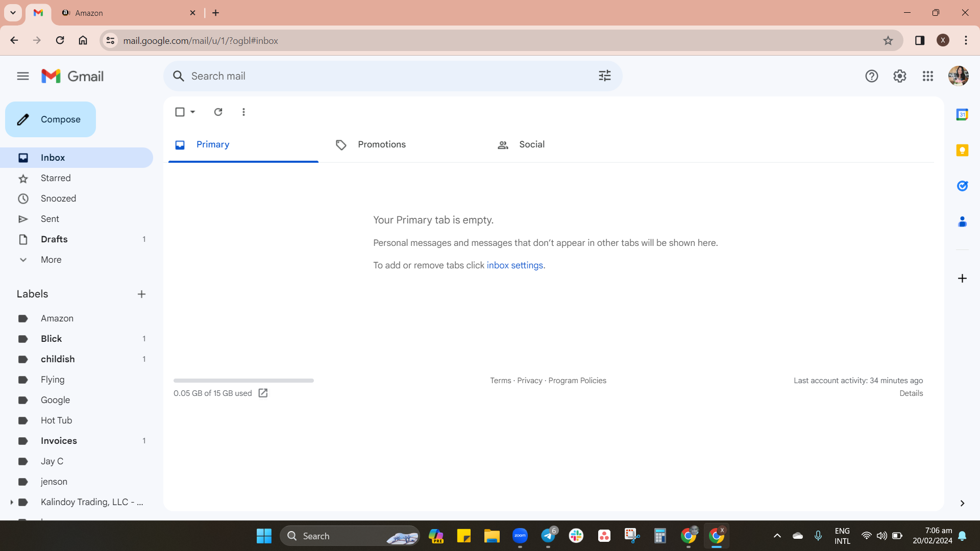Image resolution: width=980 pixels, height=551 pixels.
Task: Click the inbox settings link
Action: tap(515, 265)
